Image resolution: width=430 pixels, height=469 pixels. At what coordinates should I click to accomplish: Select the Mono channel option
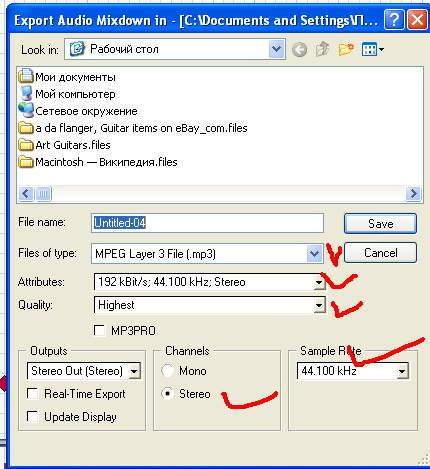pos(167,371)
